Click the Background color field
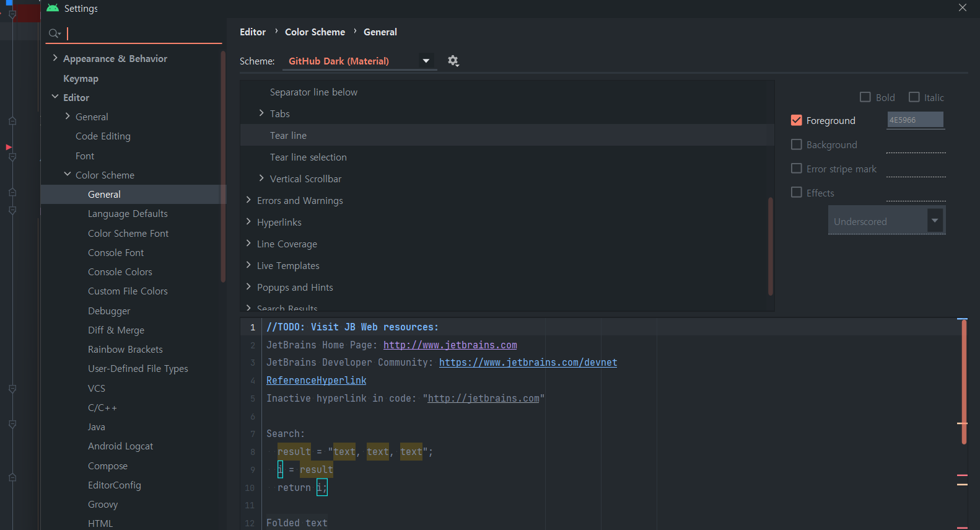 tap(916, 145)
